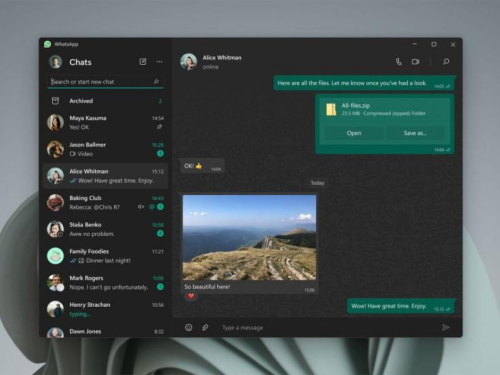Start a voice call with Alice Whitman

coord(399,62)
